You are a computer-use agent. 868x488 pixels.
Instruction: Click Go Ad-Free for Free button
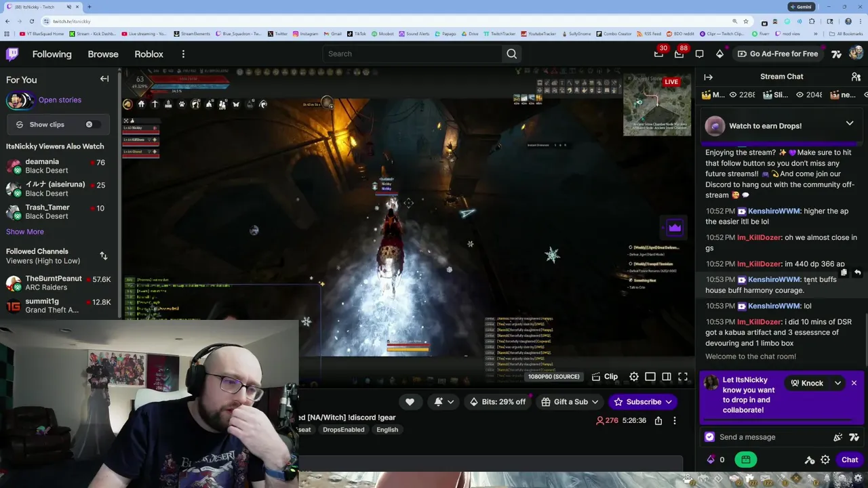pos(778,54)
